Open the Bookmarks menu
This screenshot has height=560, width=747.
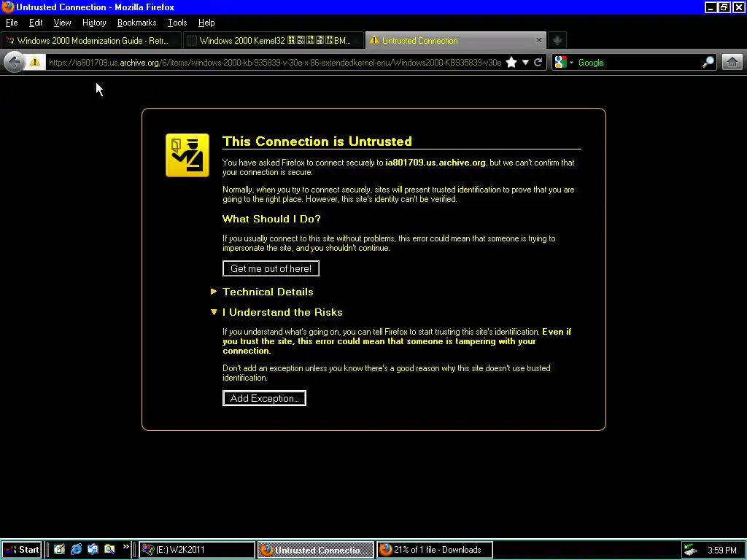point(136,23)
